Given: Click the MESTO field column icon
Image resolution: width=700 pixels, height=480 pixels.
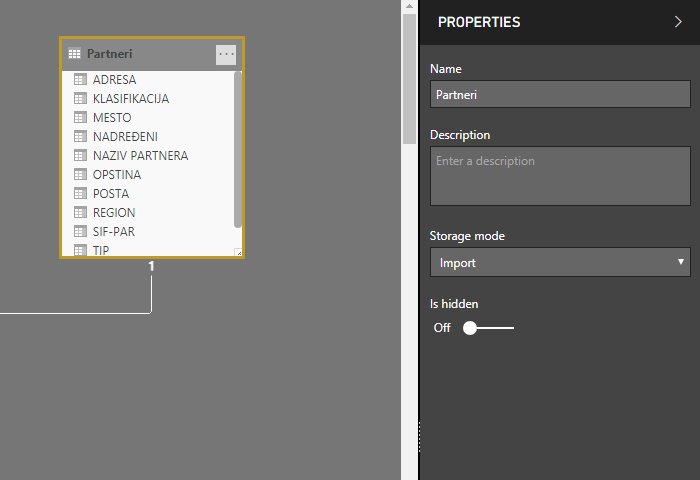Looking at the screenshot, I should [80, 118].
